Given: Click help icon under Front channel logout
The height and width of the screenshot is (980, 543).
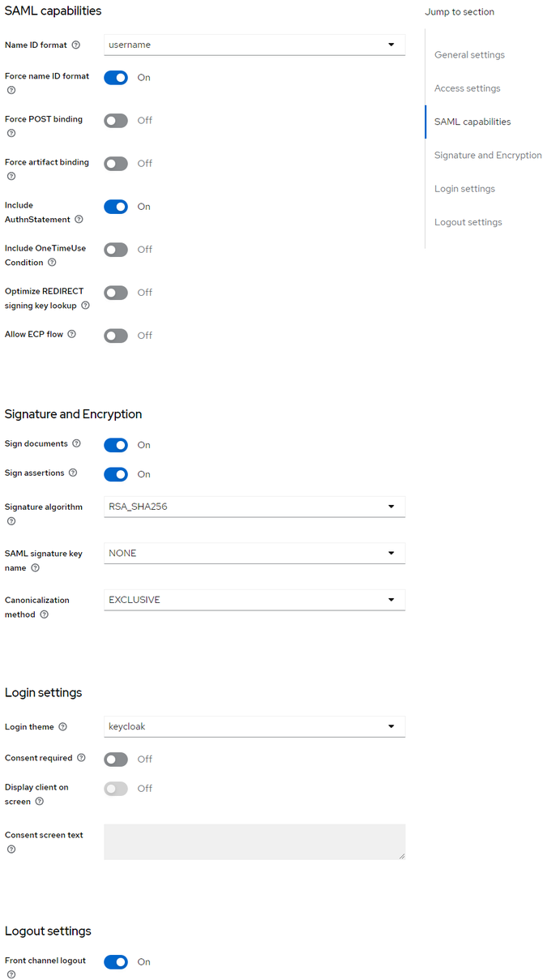Looking at the screenshot, I should (11, 974).
